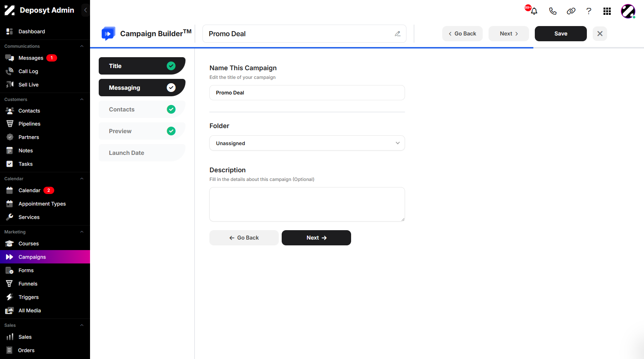Click the Deposyt Admin logo
The width and height of the screenshot is (644, 359).
(x=9, y=10)
